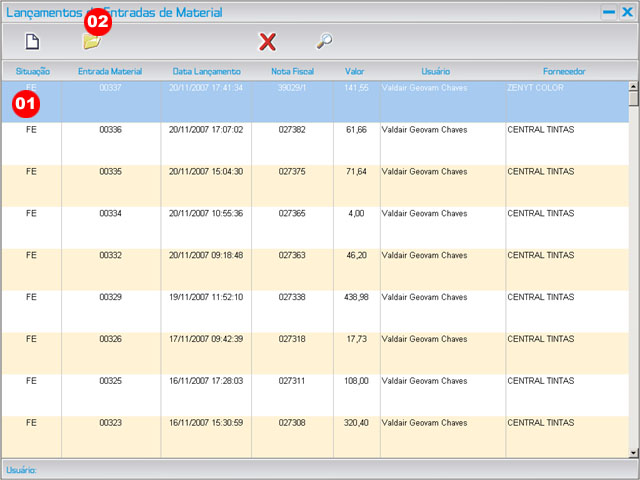Sort by Entrada Material column header
This screenshot has height=480, width=640.
click(110, 71)
